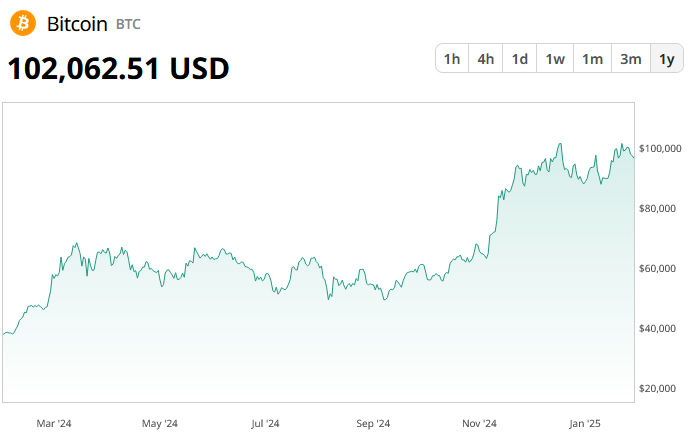The width and height of the screenshot is (694, 433).
Task: Select the 1d time range
Action: 520,59
